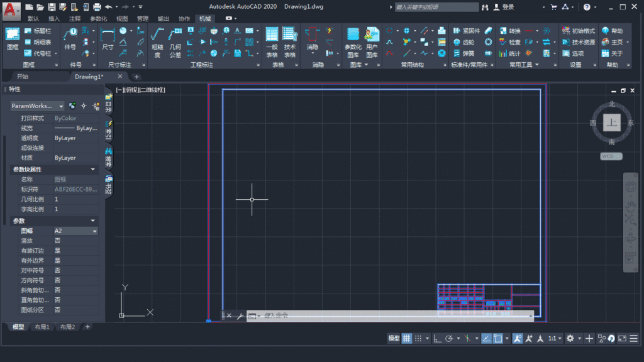
Task: Click the 竖放 property value 否
Action: click(76, 241)
